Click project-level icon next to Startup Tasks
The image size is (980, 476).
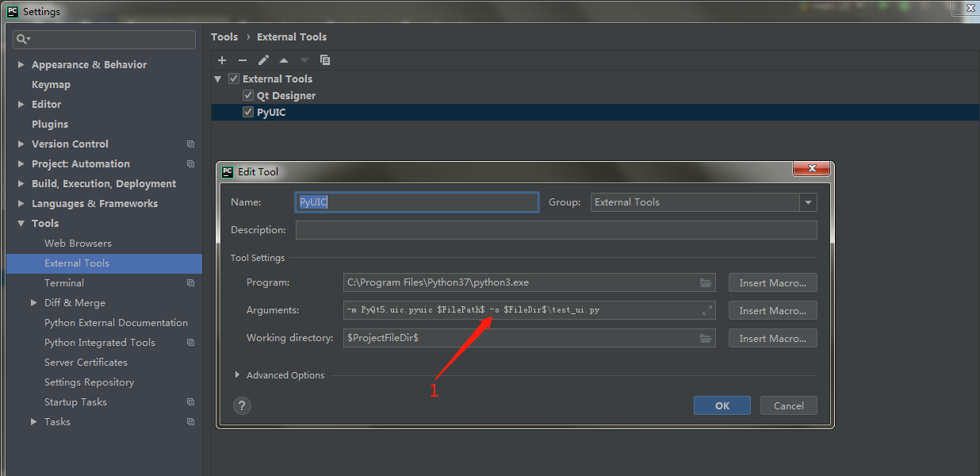tap(190, 402)
